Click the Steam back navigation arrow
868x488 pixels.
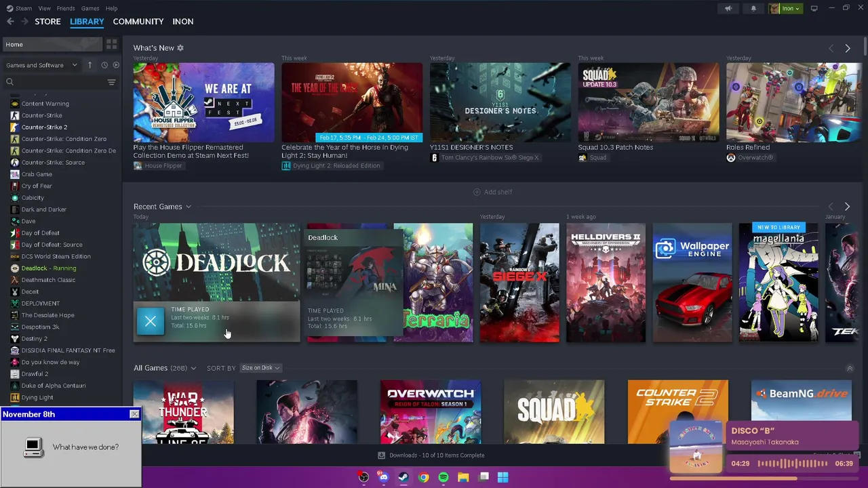pos(10,22)
